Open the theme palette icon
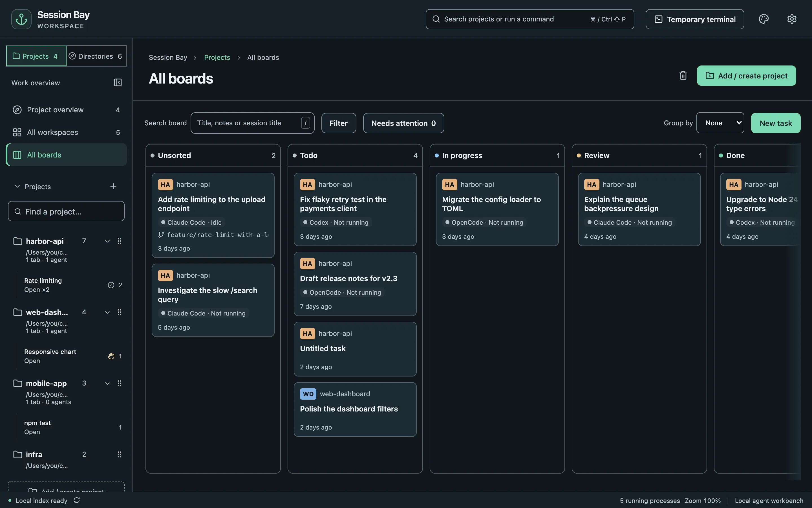 pyautogui.click(x=763, y=19)
